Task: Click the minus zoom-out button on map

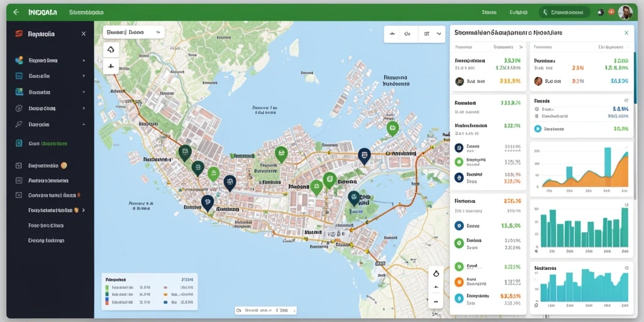Action: (436, 301)
